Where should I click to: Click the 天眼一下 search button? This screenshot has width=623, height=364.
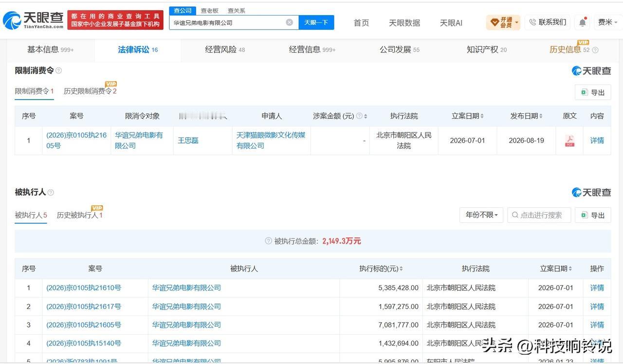316,22
